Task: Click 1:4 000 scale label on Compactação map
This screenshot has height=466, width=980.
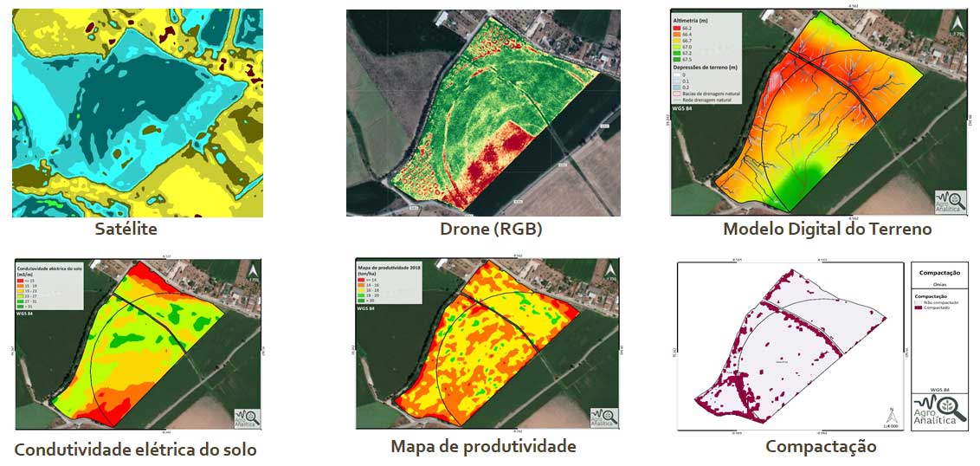Action: pyautogui.click(x=893, y=426)
